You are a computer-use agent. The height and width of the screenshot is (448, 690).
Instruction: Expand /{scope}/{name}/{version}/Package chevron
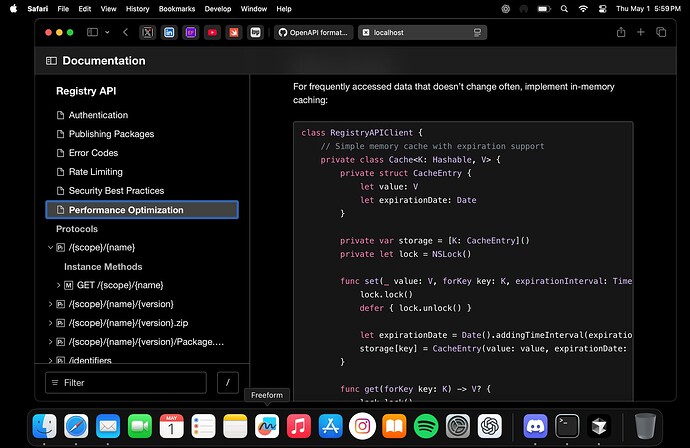(x=50, y=342)
